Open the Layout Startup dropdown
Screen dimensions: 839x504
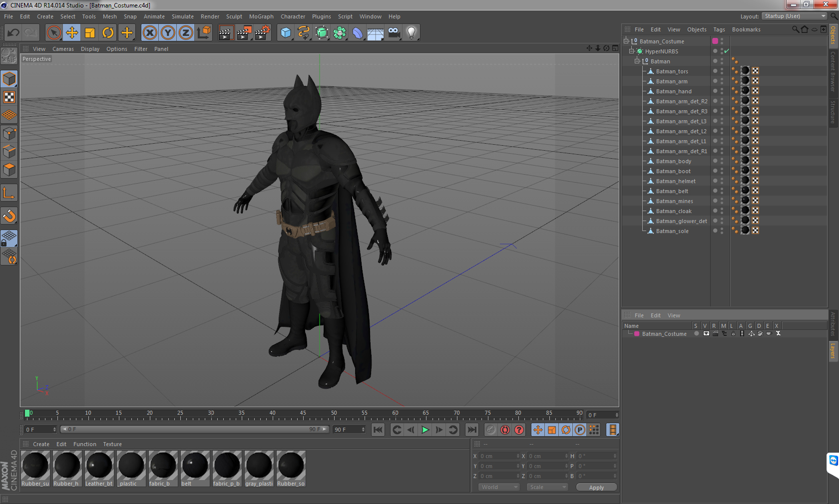pyautogui.click(x=795, y=16)
